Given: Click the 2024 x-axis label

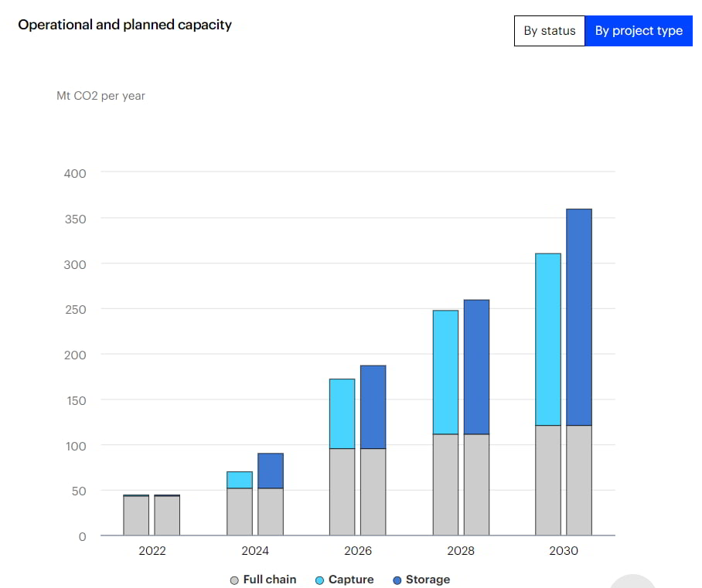Looking at the screenshot, I should pos(255,551).
